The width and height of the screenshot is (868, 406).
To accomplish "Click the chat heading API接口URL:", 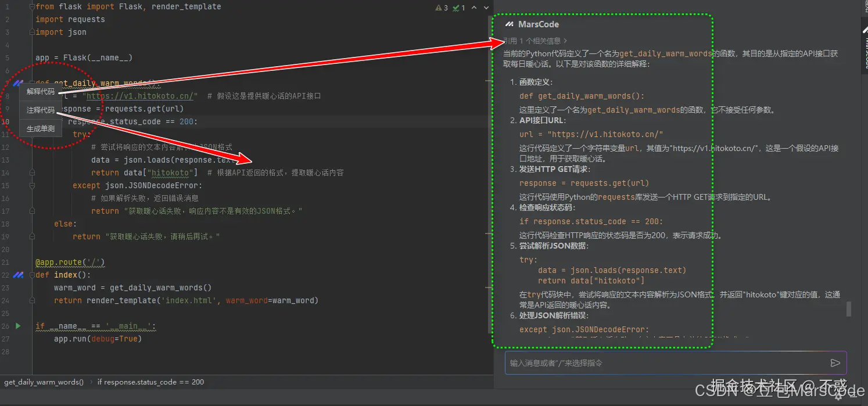I will [x=543, y=120].
